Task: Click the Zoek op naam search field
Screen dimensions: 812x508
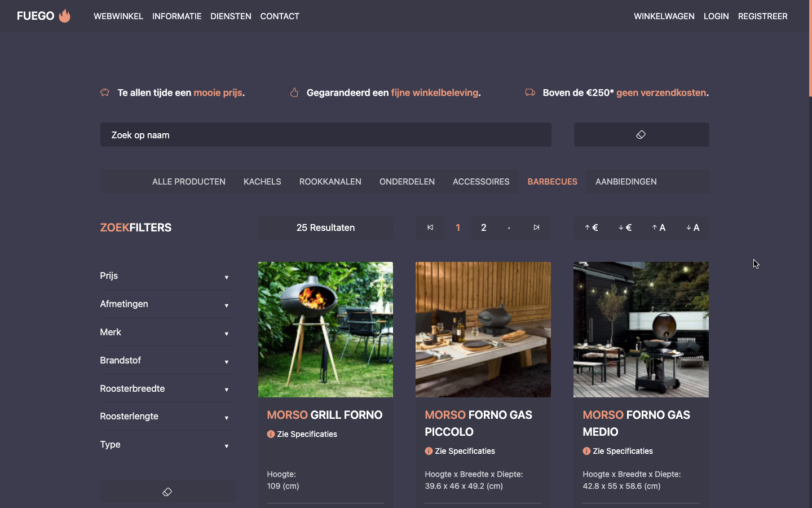Action: [x=325, y=135]
